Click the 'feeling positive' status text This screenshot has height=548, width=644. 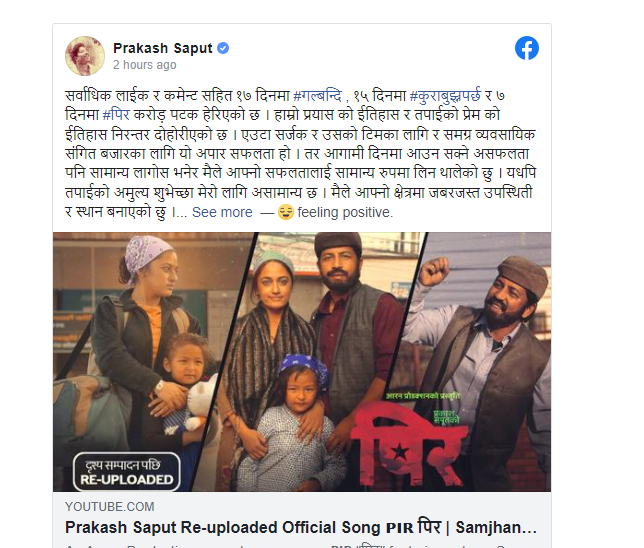coord(345,212)
